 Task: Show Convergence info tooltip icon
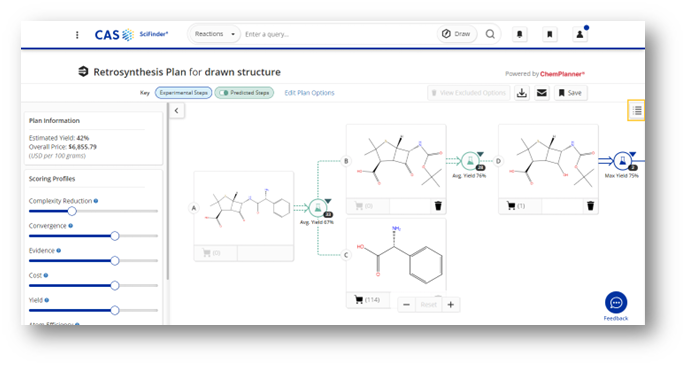(71, 226)
